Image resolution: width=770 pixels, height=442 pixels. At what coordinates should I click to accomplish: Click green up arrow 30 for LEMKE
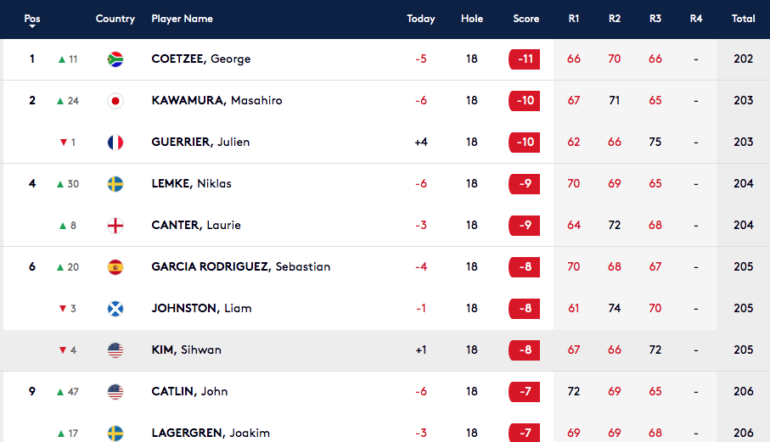click(68, 184)
